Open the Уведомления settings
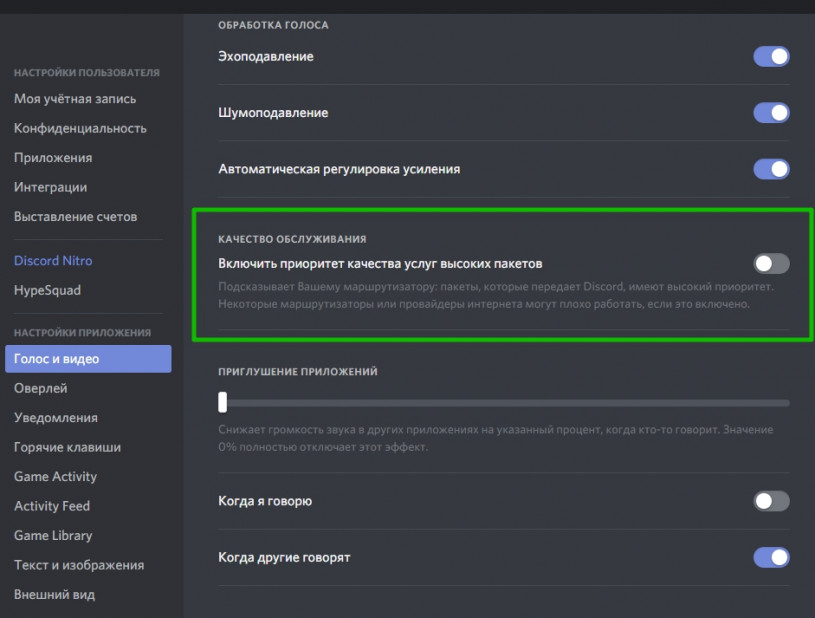 (x=56, y=418)
